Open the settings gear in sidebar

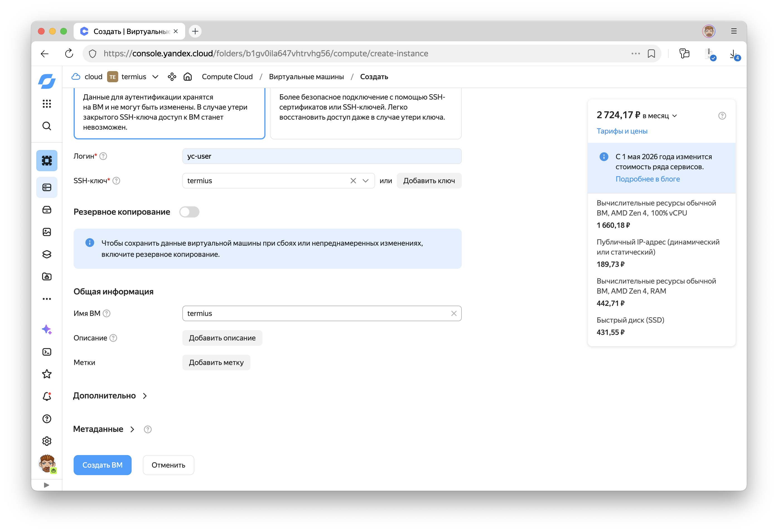(x=47, y=441)
